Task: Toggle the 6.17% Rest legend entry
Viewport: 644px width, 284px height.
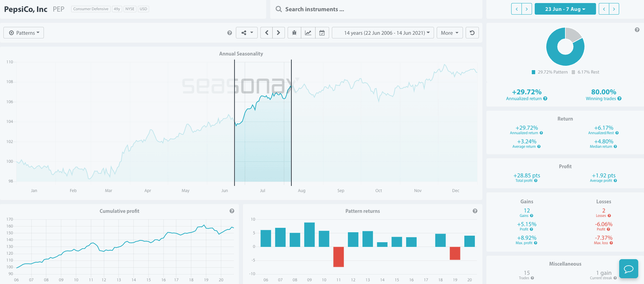Action: coord(585,72)
